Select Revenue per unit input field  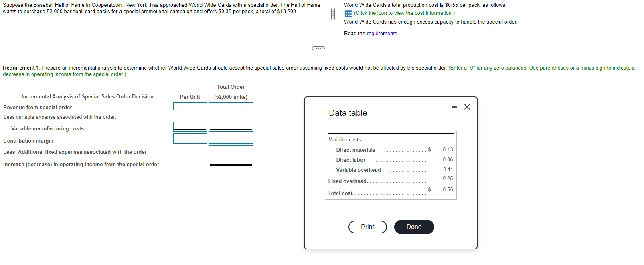coord(190,106)
